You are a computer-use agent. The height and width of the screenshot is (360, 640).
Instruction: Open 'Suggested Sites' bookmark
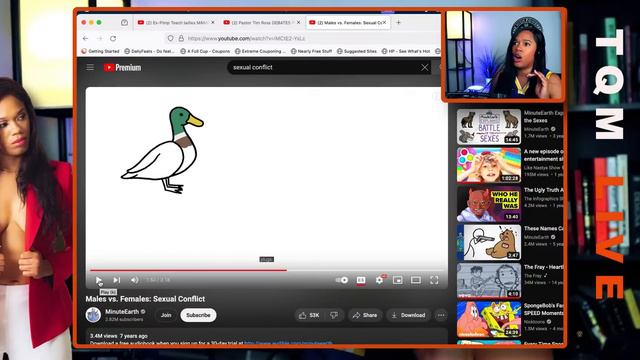tap(357, 51)
